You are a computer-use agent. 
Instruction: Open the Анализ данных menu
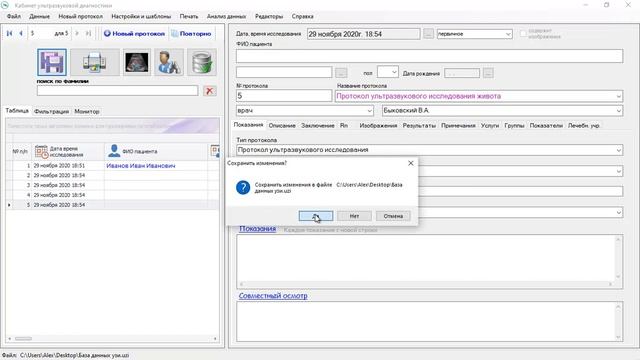[226, 16]
